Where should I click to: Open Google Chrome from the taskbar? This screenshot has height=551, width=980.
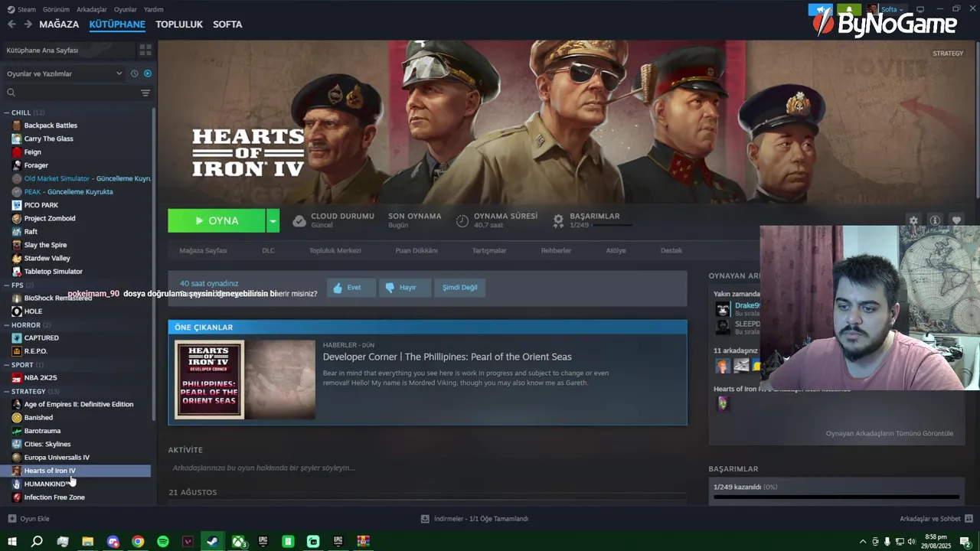coord(138,541)
